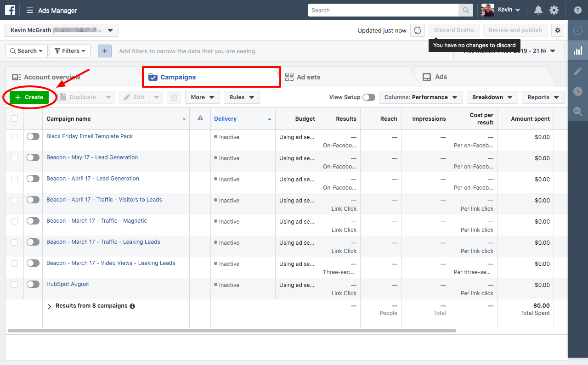Image resolution: width=588 pixels, height=365 pixels.
Task: Open the notifications bell
Action: pyautogui.click(x=538, y=10)
